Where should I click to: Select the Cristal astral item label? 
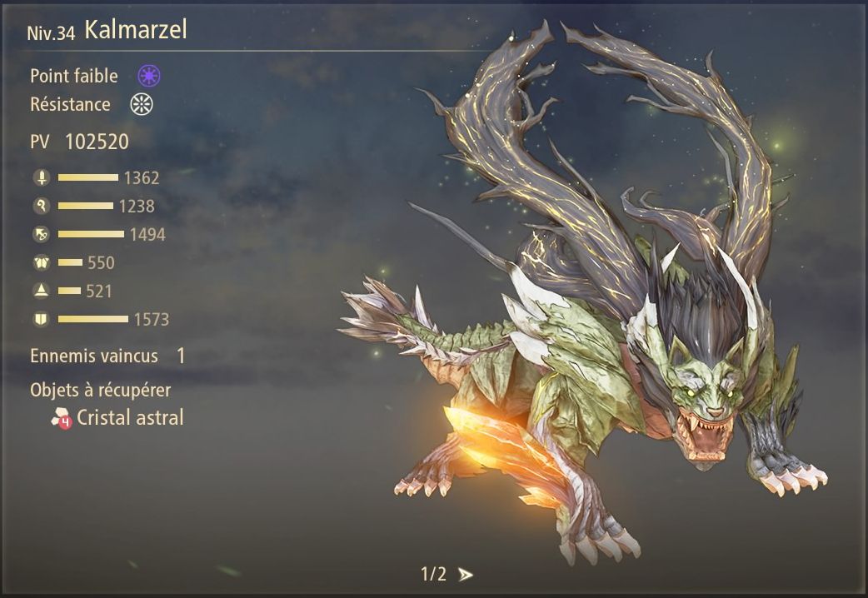pos(130,417)
